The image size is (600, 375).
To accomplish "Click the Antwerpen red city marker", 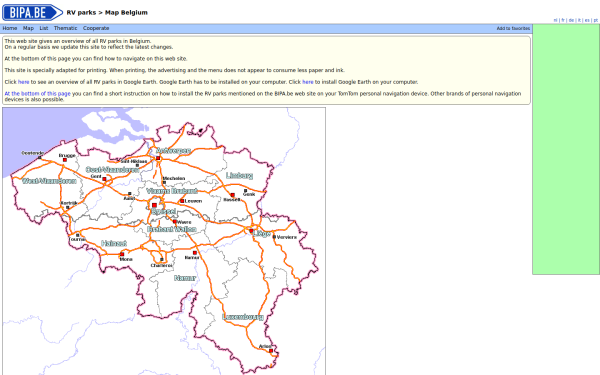I will 158,158.
